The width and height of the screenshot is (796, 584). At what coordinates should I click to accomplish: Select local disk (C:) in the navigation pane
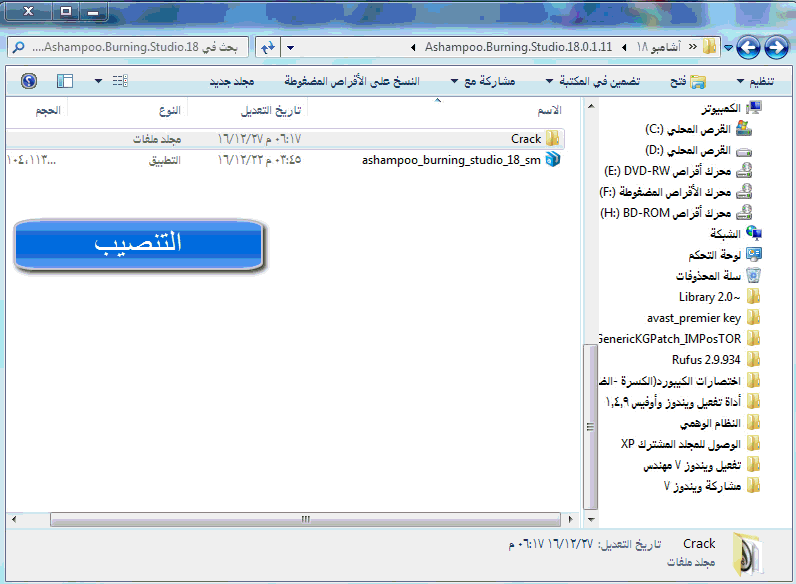click(692, 129)
